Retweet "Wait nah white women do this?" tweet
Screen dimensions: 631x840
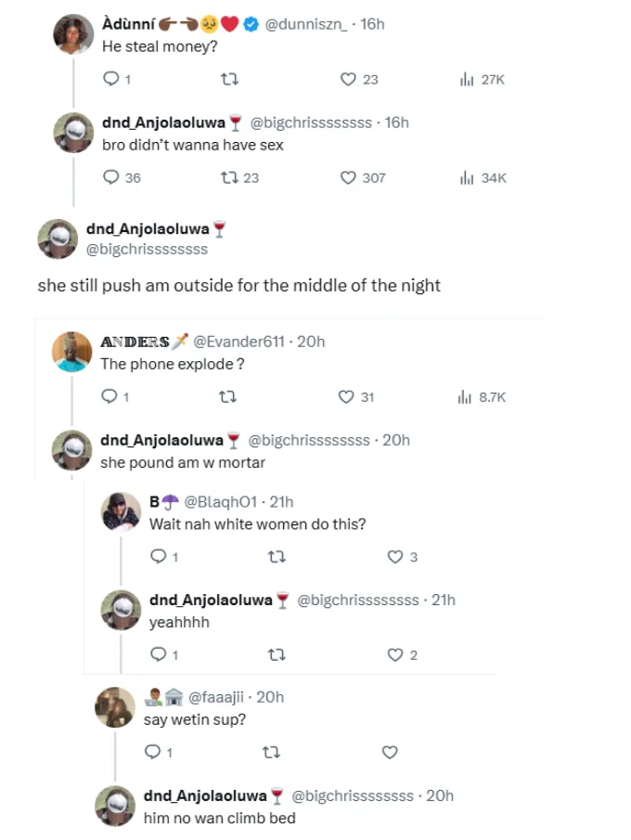point(276,557)
